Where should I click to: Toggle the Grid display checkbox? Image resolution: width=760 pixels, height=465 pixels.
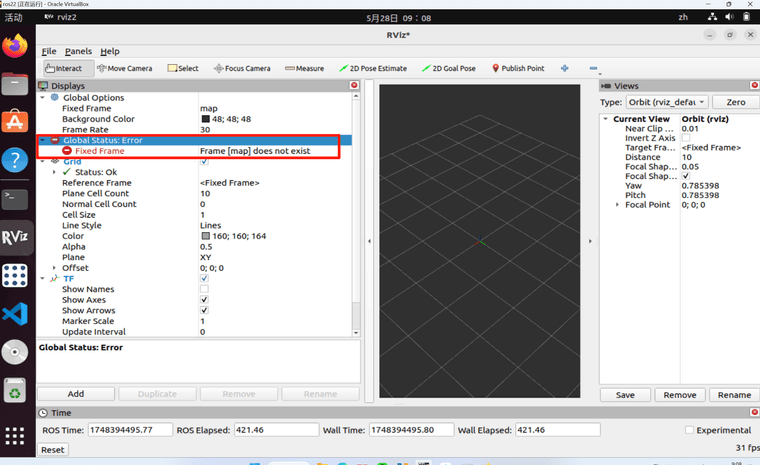(x=204, y=161)
